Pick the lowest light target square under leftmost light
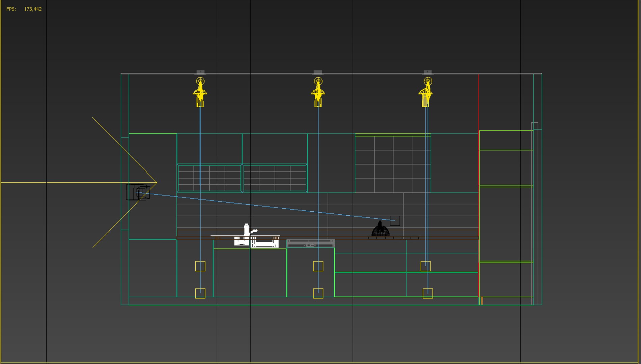 point(200,293)
